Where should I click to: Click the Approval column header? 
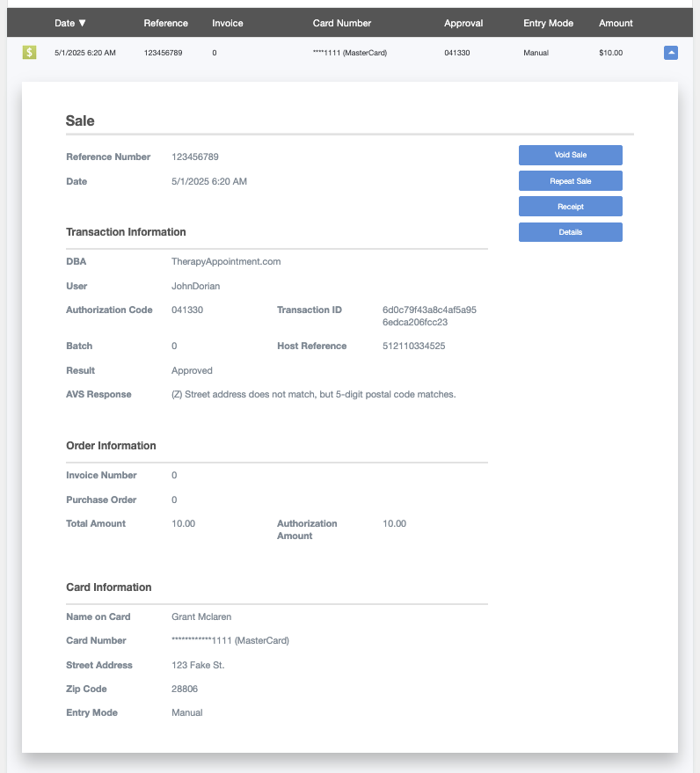point(463,23)
